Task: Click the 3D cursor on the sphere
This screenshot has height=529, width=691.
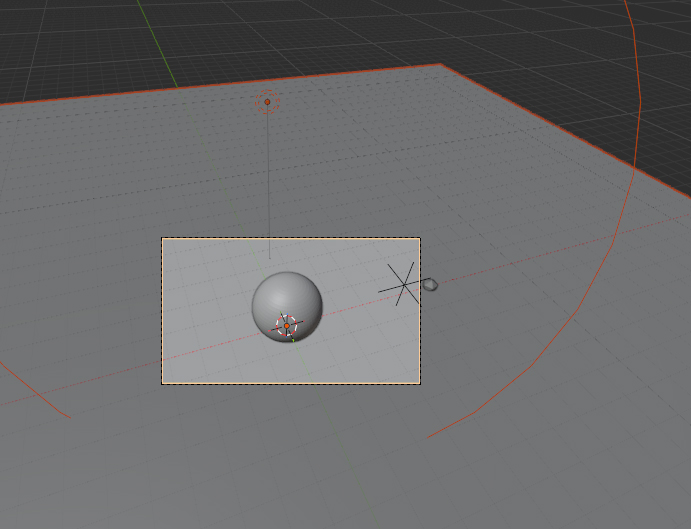Action: [286, 326]
